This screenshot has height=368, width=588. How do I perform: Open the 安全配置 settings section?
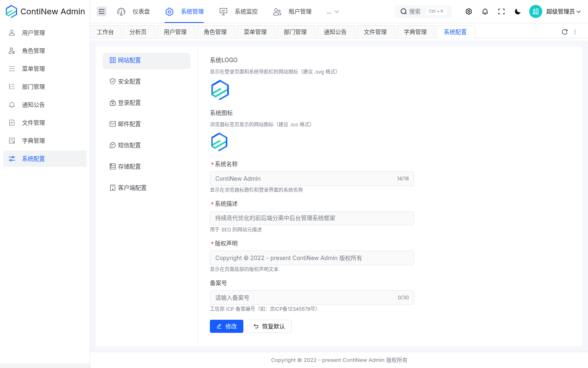click(147, 82)
